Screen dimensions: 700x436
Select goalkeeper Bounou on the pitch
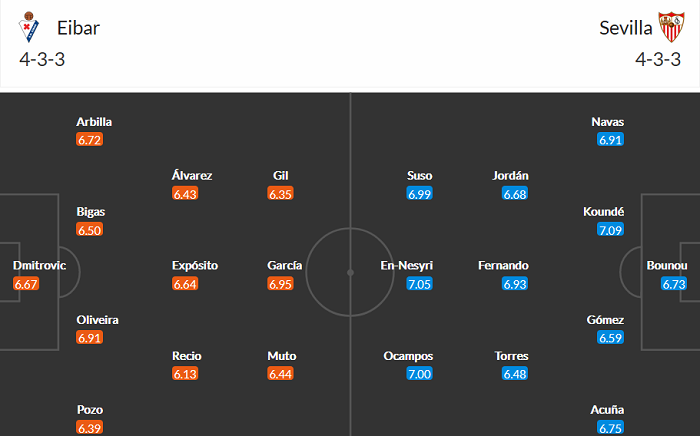tap(667, 266)
